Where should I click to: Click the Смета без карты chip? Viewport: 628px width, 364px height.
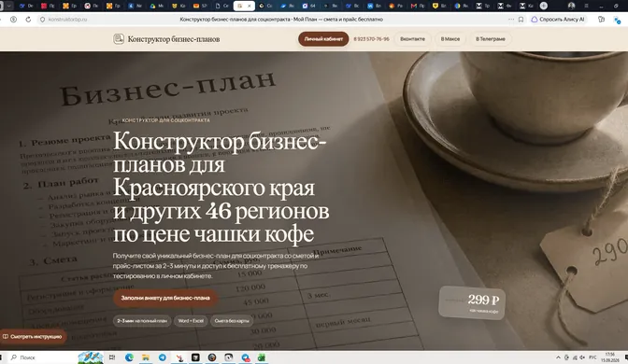coord(232,321)
